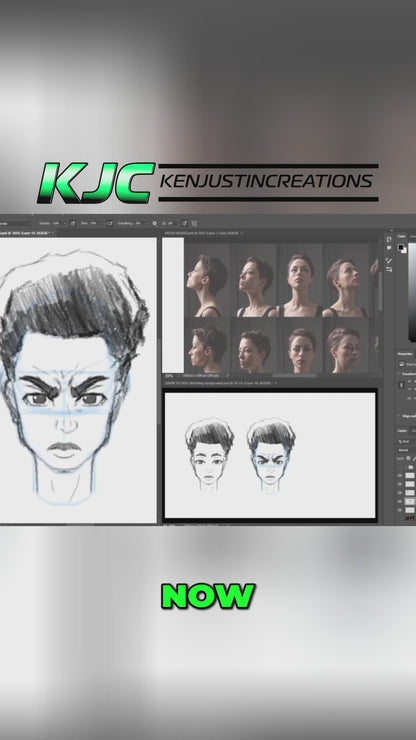Open the layer Kind filter dropdown

pos(405,441)
